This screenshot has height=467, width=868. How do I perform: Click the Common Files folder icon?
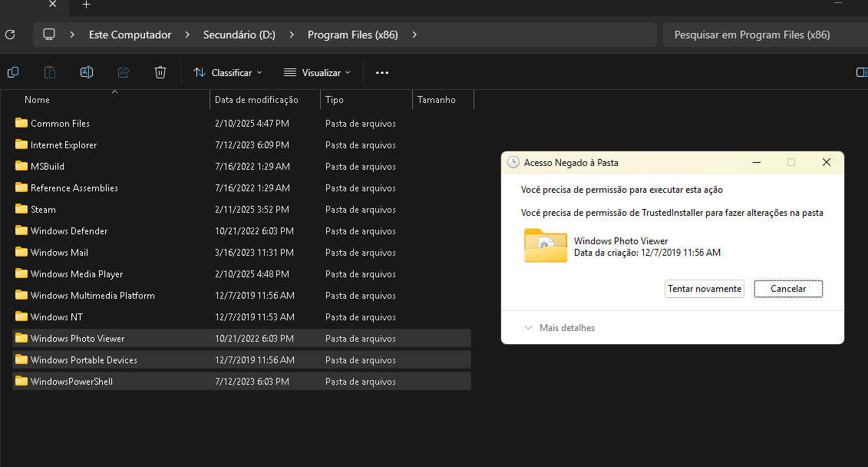pos(21,123)
